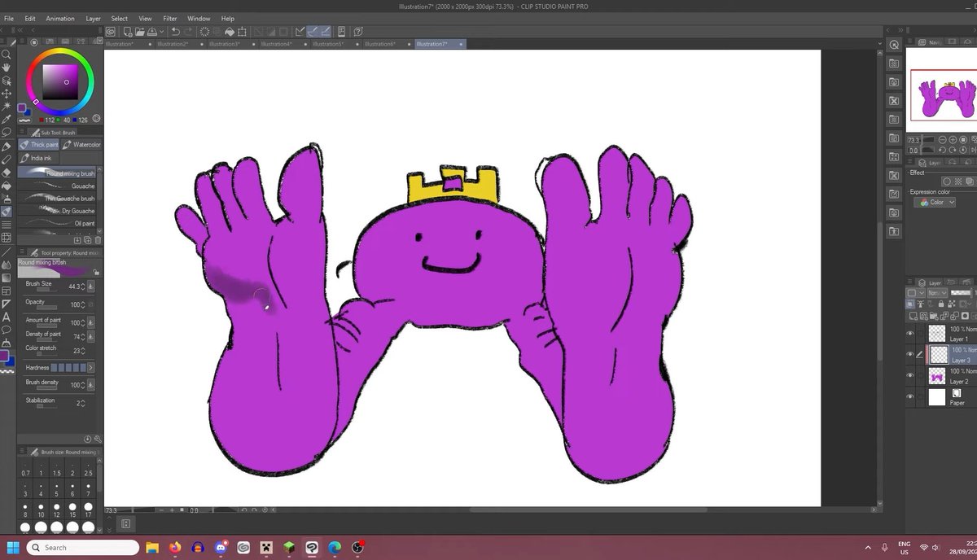Open the Save options dropdown arrow
Image resolution: width=977 pixels, height=560 pixels.
[161, 31]
